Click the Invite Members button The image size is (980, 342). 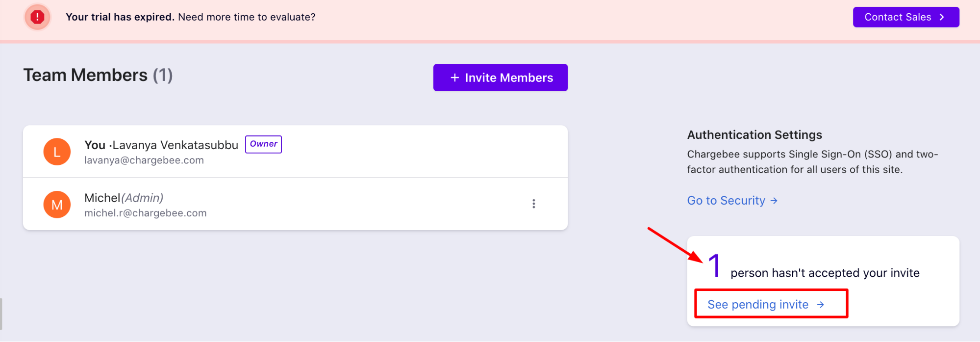click(501, 78)
